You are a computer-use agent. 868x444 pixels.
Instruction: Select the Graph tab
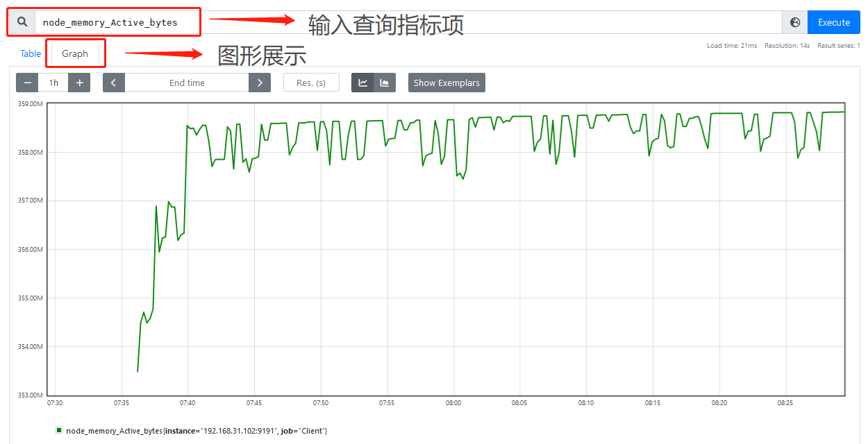(x=75, y=53)
